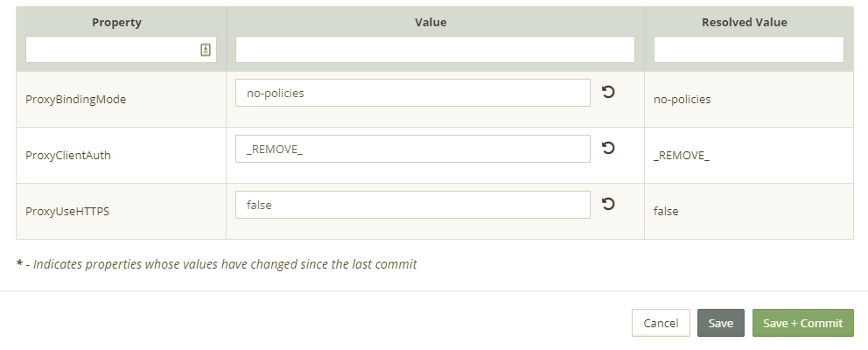Reset the ProxyBindingMode value

pos(608,92)
